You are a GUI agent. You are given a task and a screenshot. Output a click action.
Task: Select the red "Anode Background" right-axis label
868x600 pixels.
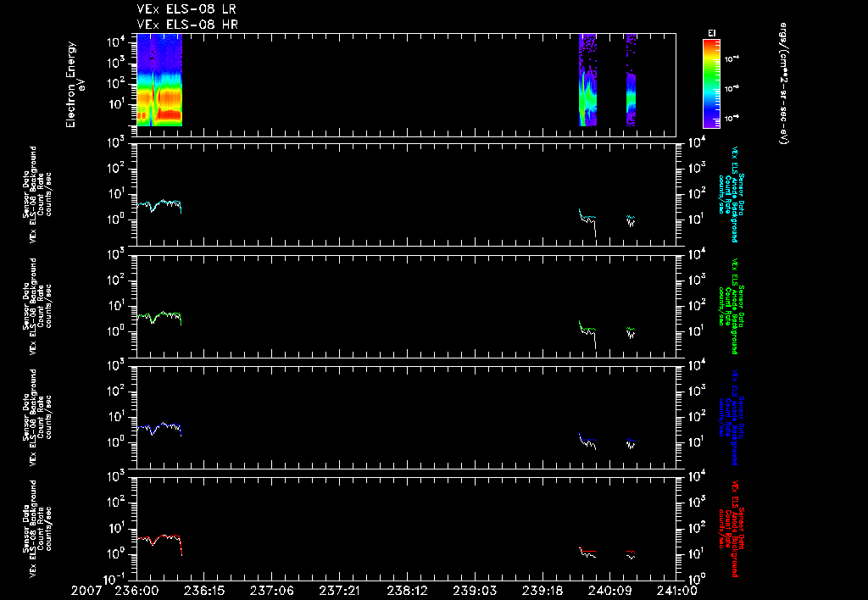pos(732,529)
